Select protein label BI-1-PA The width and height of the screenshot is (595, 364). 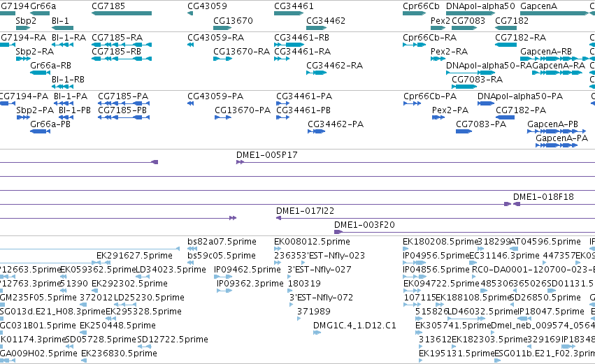tap(71, 96)
